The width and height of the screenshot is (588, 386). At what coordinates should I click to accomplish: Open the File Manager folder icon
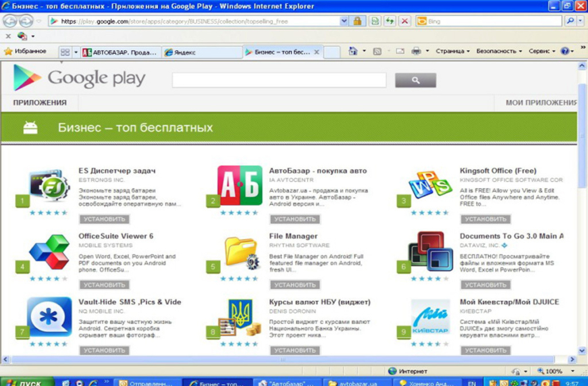240,252
